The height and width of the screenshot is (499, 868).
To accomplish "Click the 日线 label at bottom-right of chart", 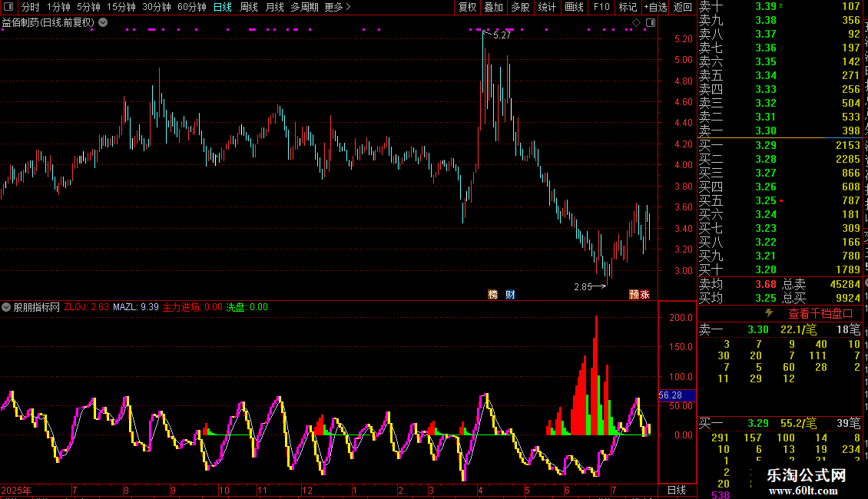I will point(677,490).
